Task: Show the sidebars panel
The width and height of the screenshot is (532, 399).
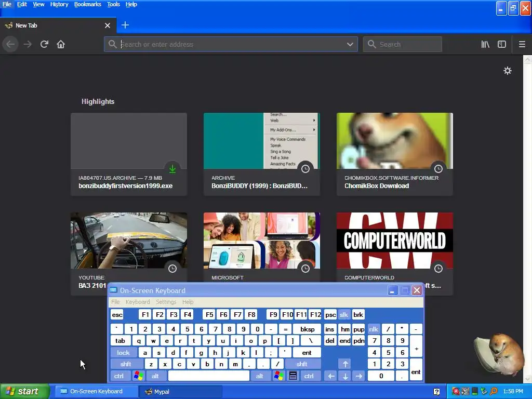Action: 502,44
